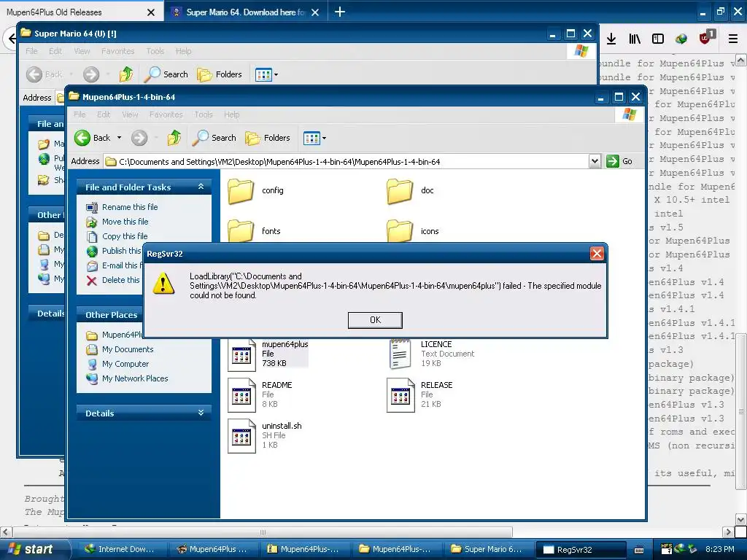This screenshot has width=747, height=560.
Task: Open browser hamburger menu
Action: pyautogui.click(x=733, y=39)
